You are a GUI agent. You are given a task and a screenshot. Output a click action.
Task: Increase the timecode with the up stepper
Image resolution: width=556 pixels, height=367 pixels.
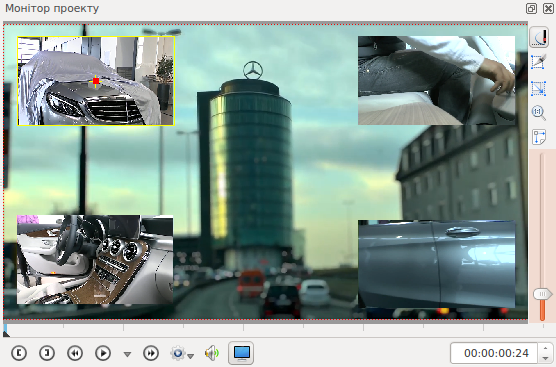[x=545, y=348]
